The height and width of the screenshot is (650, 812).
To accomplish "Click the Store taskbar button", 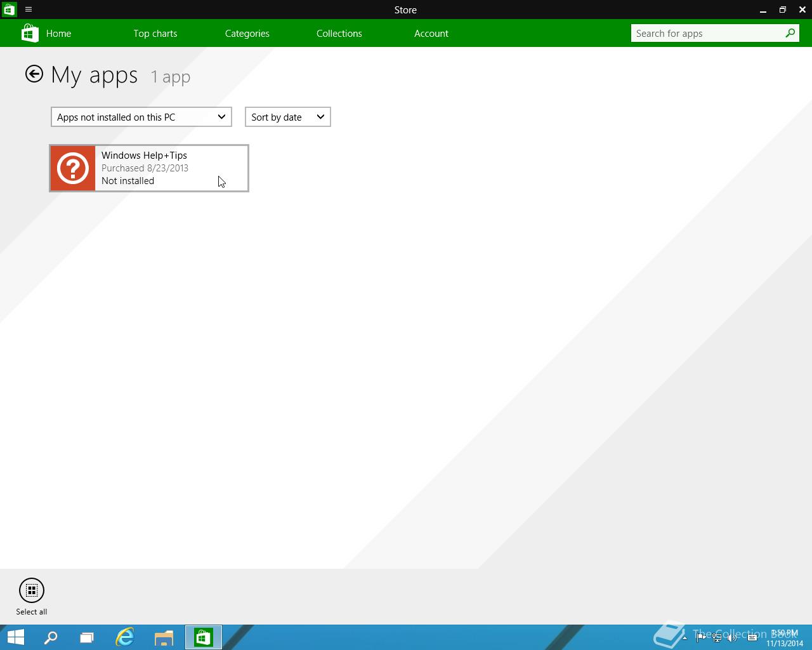I will pos(204,637).
